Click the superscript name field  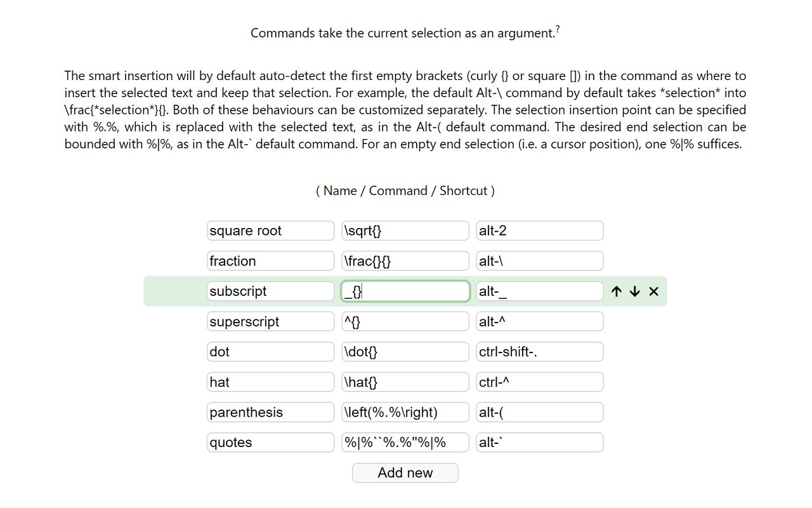coord(270,322)
